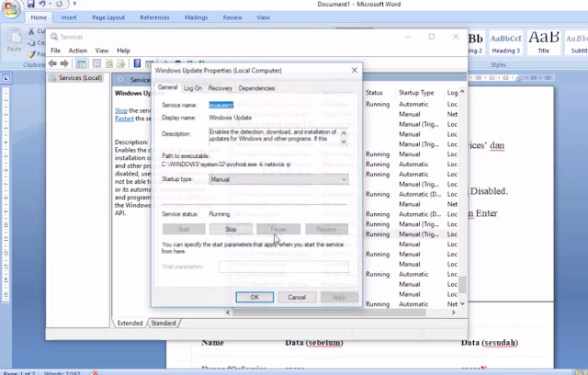Screen dimensions: 588x375
Task: Switch to the Insert ribbon tab in Word
Action: 69,17
